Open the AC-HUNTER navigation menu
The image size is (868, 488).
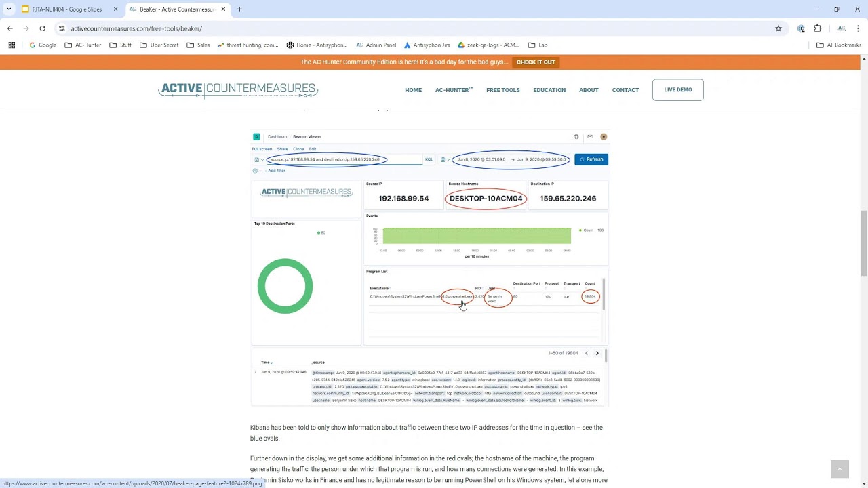(454, 90)
